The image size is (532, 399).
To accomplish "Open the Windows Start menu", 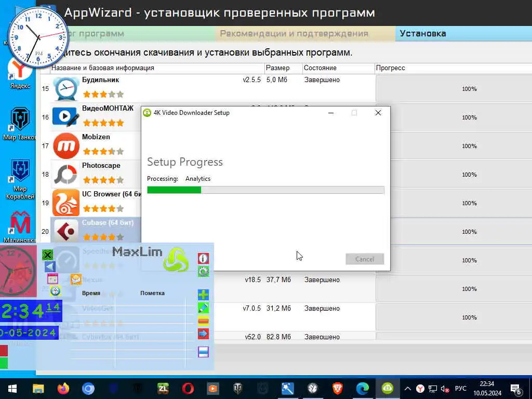I will click(x=12, y=389).
